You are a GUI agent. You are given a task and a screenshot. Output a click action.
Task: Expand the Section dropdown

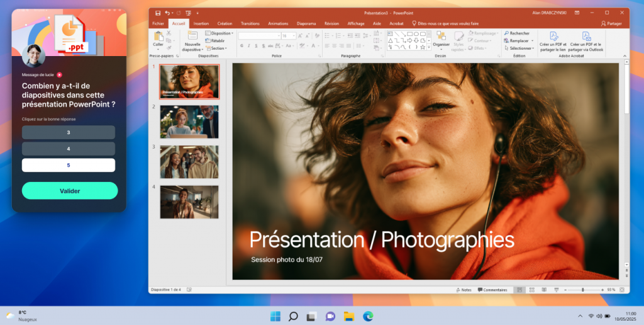point(218,48)
